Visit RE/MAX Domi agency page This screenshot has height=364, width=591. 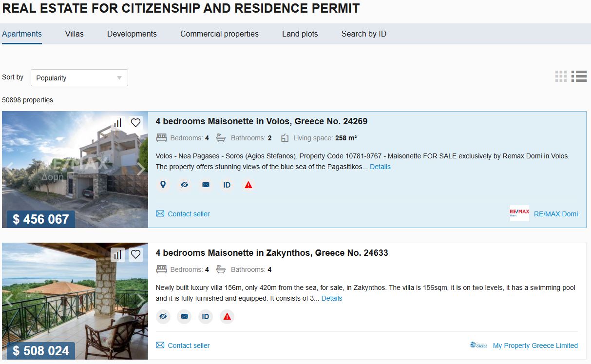pyautogui.click(x=556, y=214)
